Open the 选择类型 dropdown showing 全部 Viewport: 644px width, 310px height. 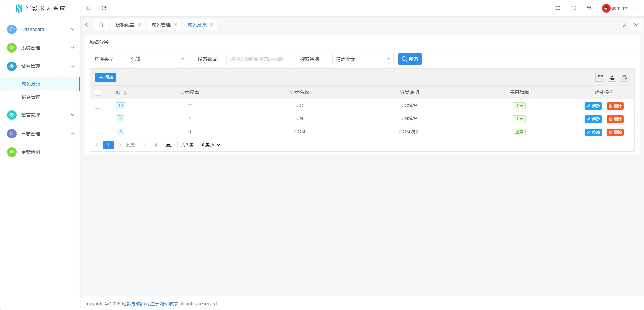click(157, 59)
